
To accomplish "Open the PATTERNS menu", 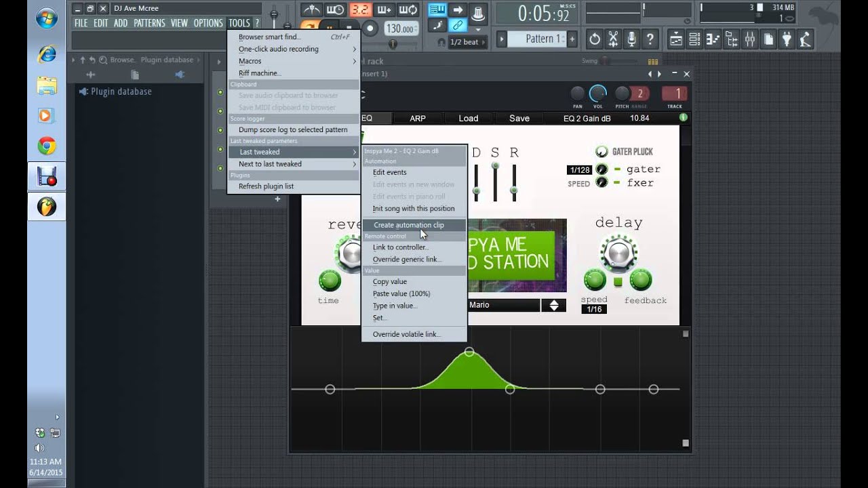I will pos(149,23).
